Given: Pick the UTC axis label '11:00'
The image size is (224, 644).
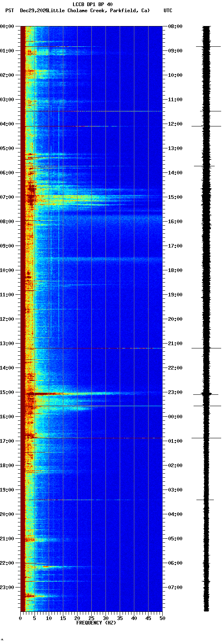Looking at the screenshot, I should (175, 100).
